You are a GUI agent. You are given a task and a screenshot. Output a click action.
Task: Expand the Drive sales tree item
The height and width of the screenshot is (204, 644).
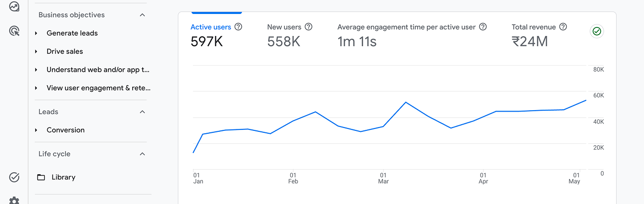37,51
